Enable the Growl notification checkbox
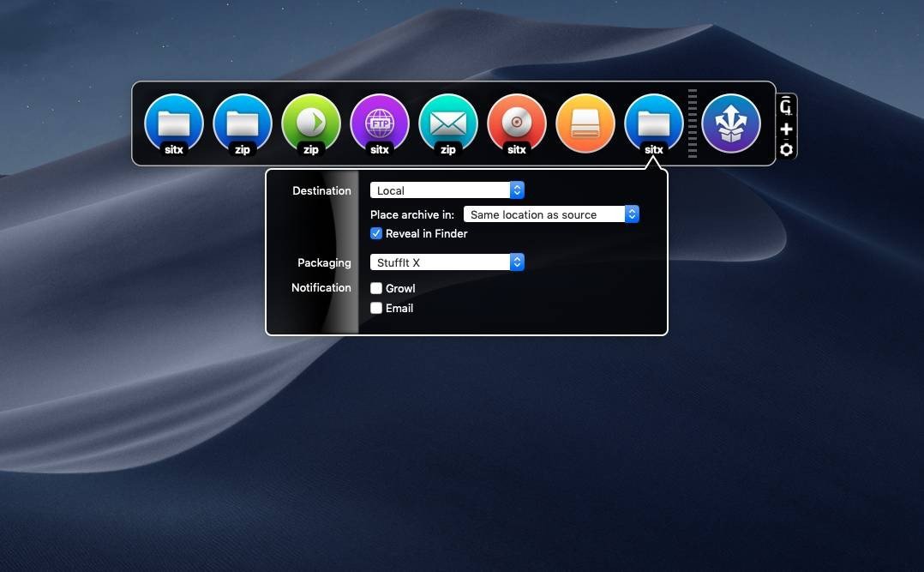 376,288
